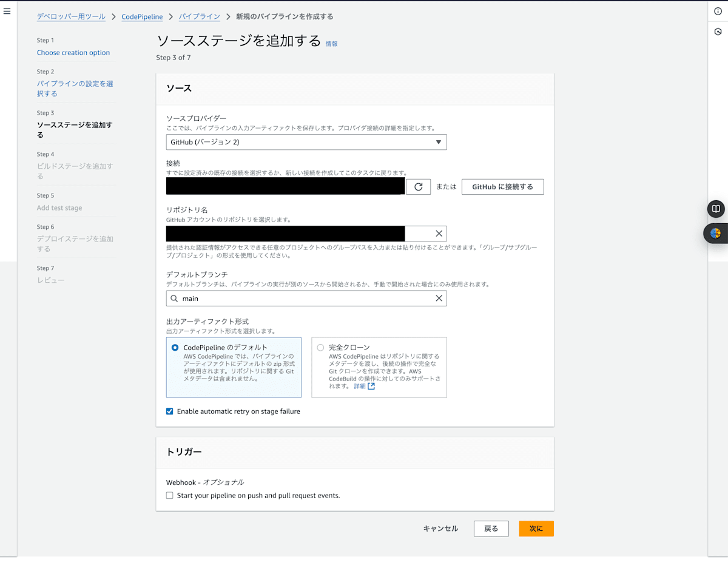Click the 戻る button
The width and height of the screenshot is (728, 571).
[x=491, y=529]
